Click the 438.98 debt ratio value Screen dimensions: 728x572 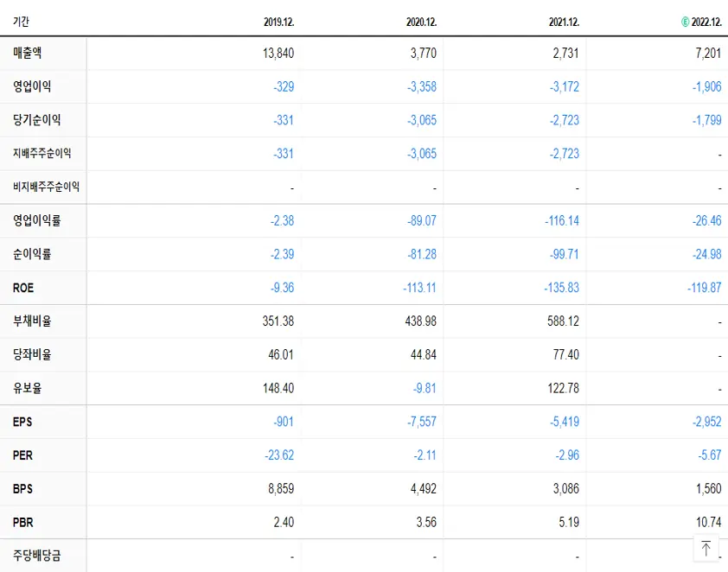421,321
